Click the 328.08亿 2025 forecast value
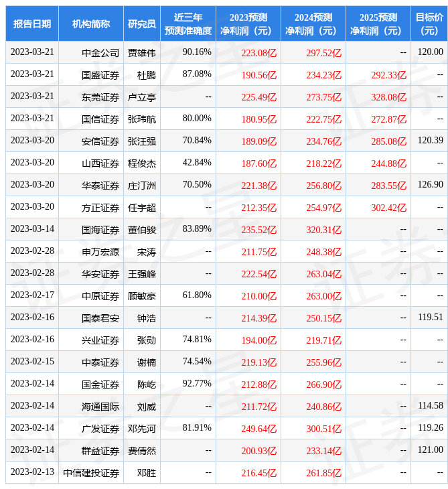448x489 pixels. pos(388,97)
